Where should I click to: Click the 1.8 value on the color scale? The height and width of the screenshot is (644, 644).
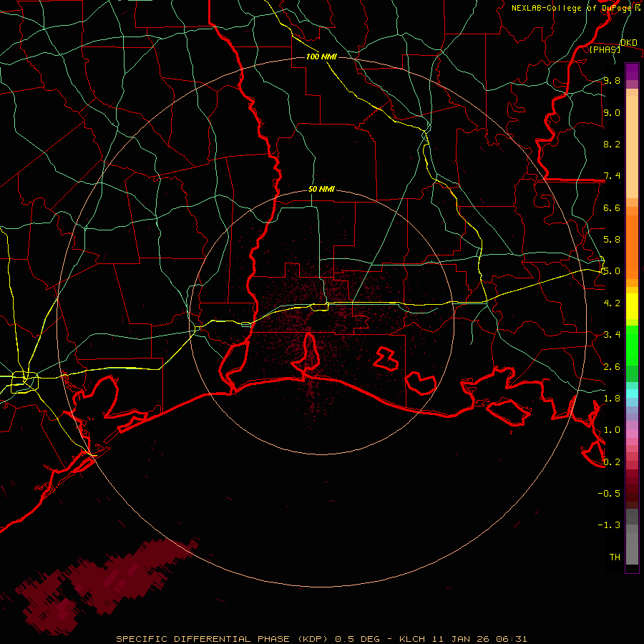(x=612, y=398)
